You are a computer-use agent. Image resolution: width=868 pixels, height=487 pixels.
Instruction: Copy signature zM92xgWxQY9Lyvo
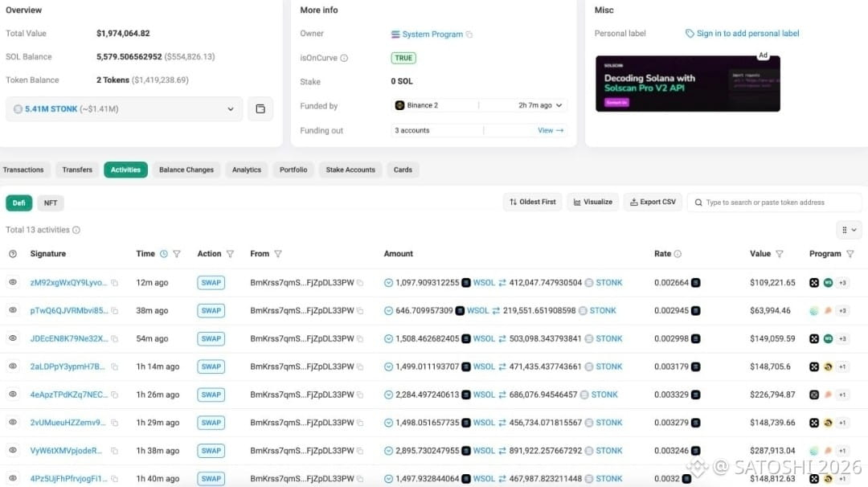(115, 283)
